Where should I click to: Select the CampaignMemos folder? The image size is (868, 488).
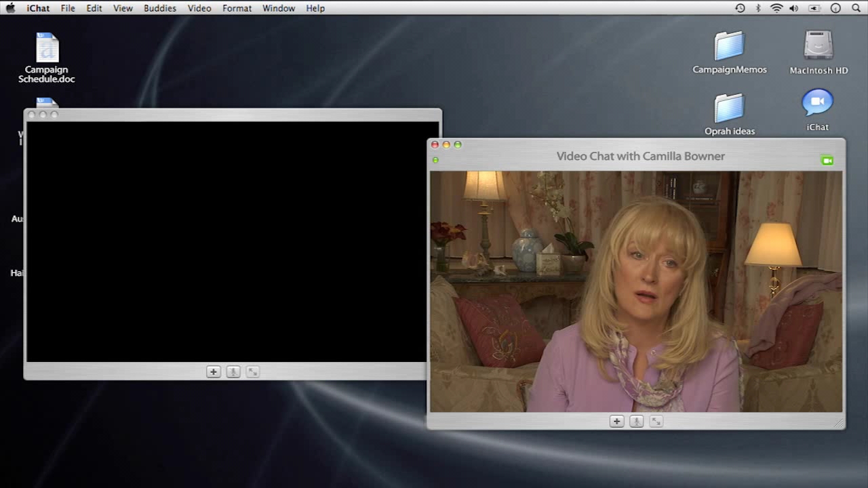pyautogui.click(x=730, y=52)
